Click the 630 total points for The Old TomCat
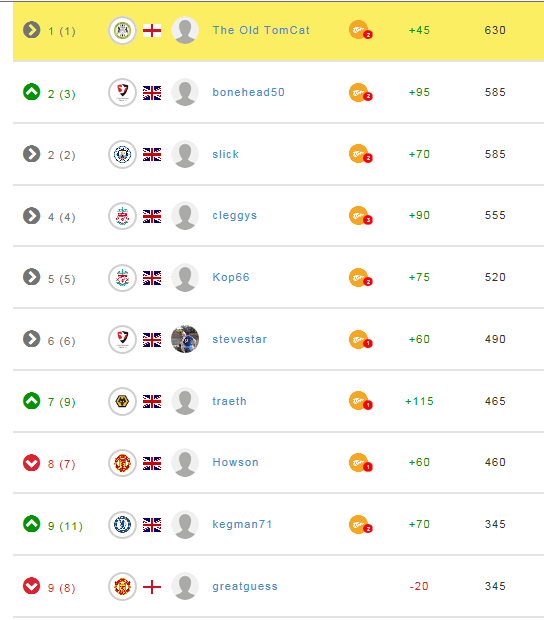 [495, 30]
